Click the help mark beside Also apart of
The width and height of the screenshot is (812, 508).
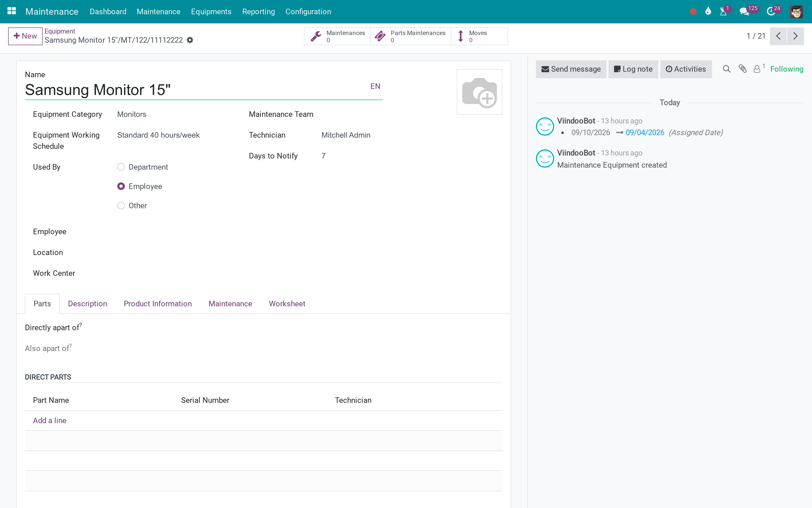tap(71, 345)
